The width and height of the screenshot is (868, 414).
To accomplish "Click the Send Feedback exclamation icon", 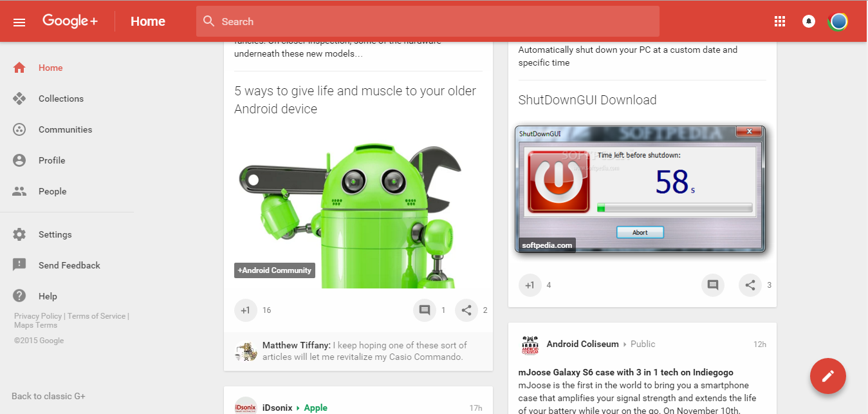I will (19, 265).
